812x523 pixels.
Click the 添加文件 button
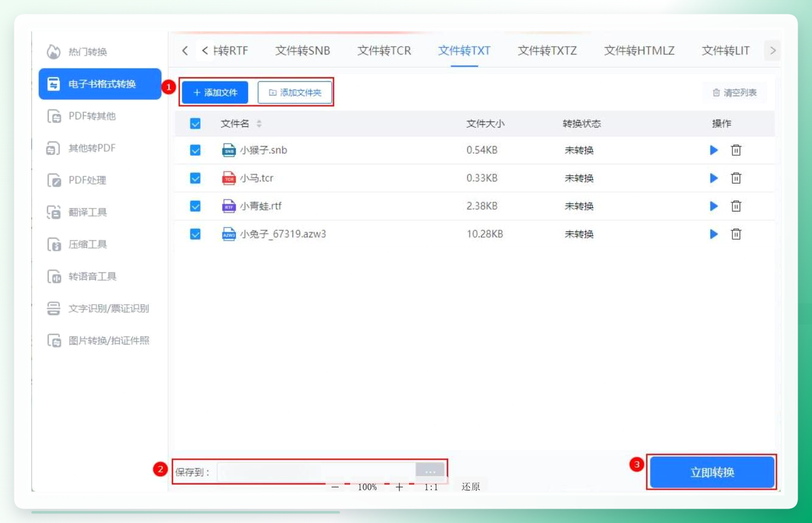pos(215,92)
